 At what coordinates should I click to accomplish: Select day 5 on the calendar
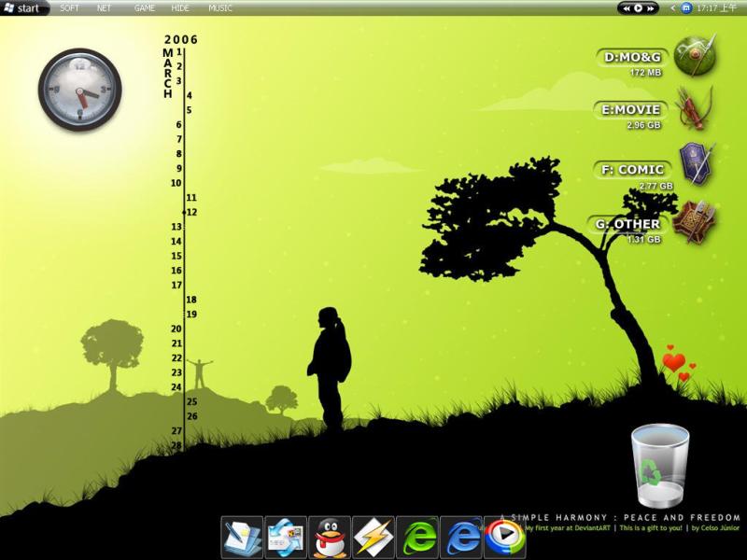(190, 110)
